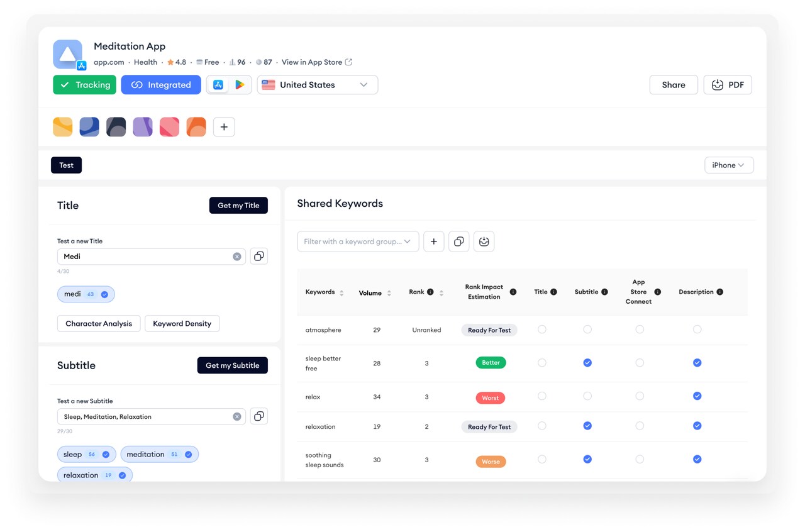
Task: Open Character Analysis
Action: tap(99, 324)
